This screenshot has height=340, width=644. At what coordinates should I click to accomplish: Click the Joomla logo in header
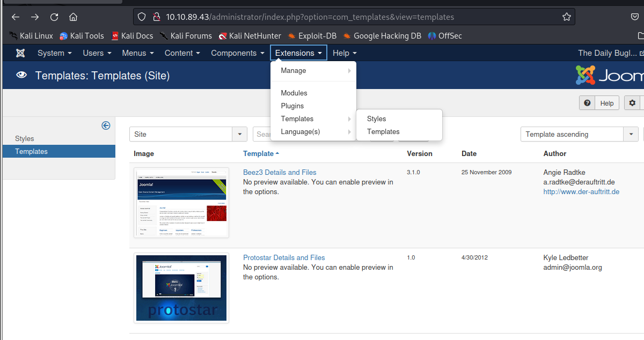(x=610, y=76)
